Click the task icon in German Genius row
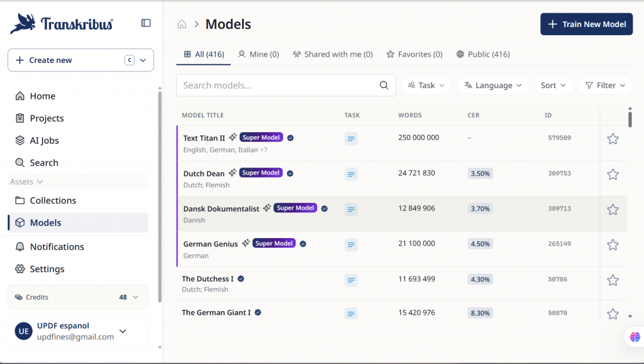 (x=351, y=245)
